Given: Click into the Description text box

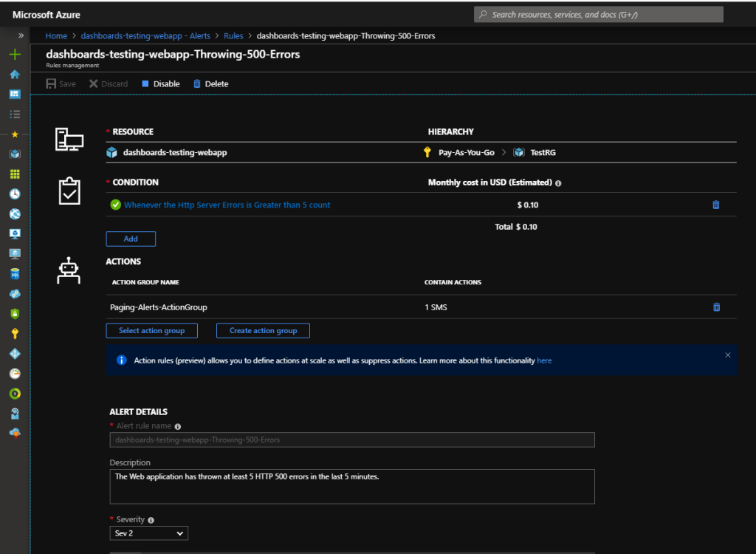Looking at the screenshot, I should click(351, 486).
